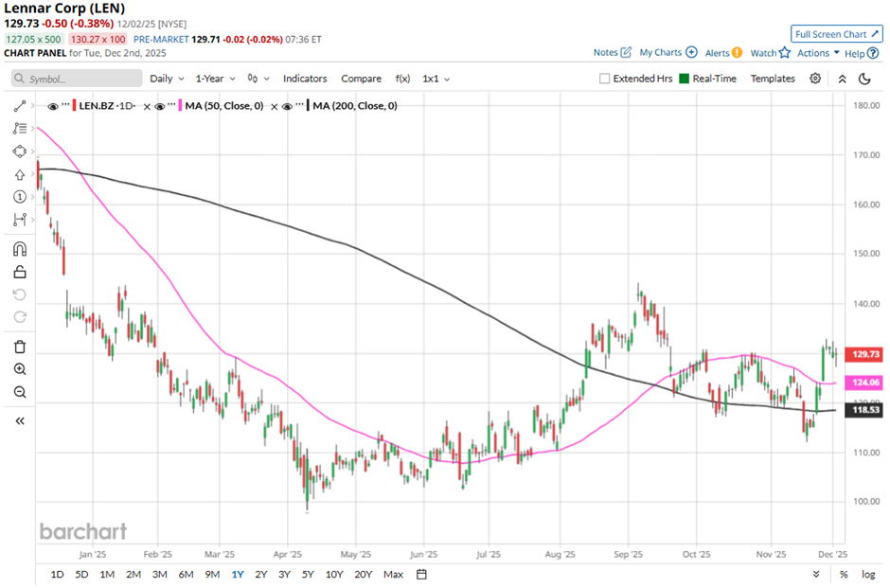Open the Help link
Viewport: 890px width, 588px height.
coord(861,53)
